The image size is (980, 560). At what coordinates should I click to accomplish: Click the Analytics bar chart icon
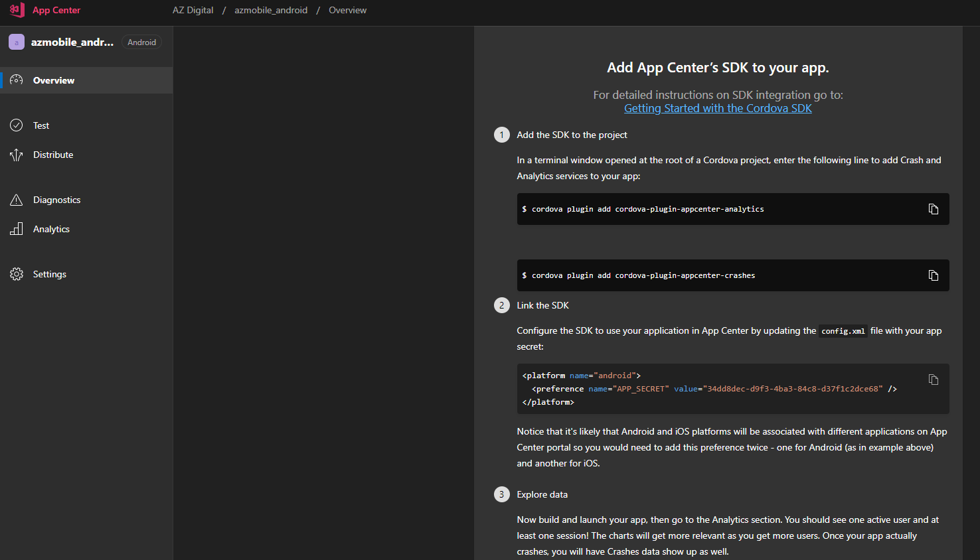pos(17,229)
